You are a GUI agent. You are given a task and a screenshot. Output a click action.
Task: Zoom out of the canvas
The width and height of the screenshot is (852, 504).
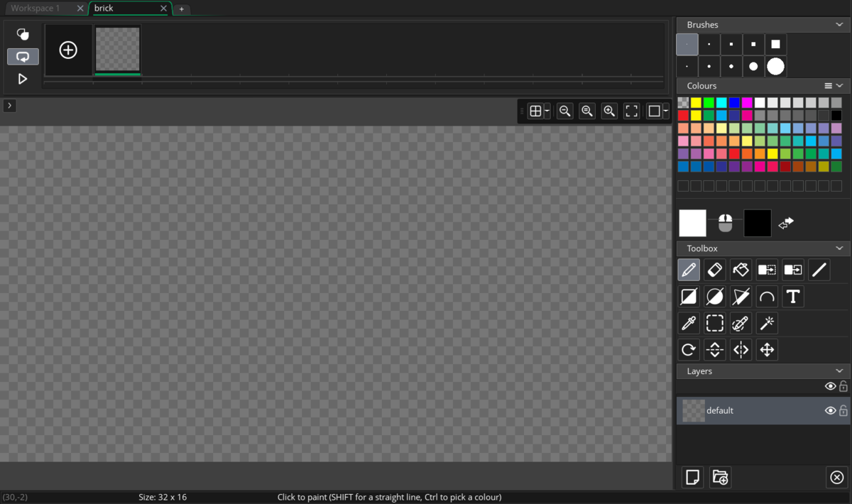[x=565, y=111]
